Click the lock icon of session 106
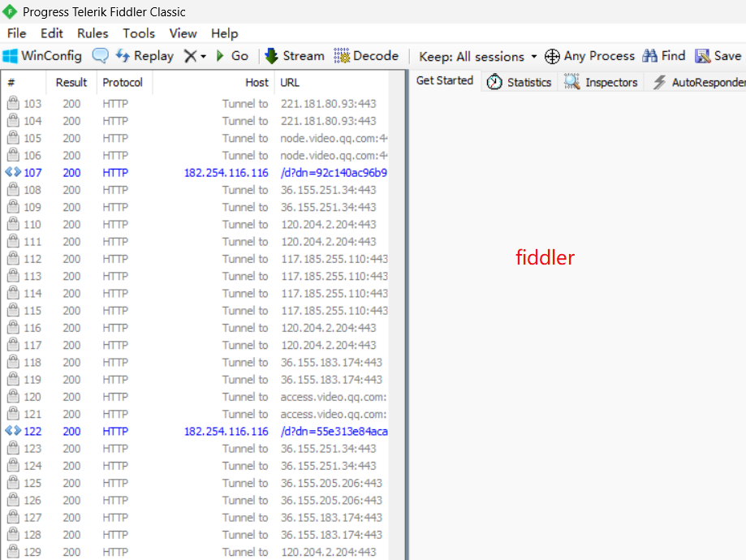The height and width of the screenshot is (560, 746). pyautogui.click(x=13, y=155)
